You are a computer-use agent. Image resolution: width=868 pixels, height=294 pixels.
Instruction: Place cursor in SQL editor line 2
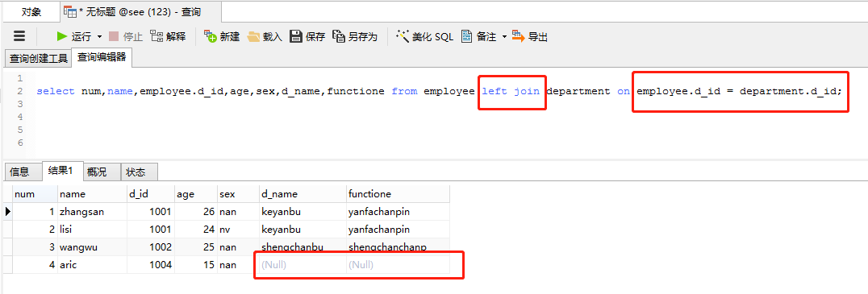point(439,91)
